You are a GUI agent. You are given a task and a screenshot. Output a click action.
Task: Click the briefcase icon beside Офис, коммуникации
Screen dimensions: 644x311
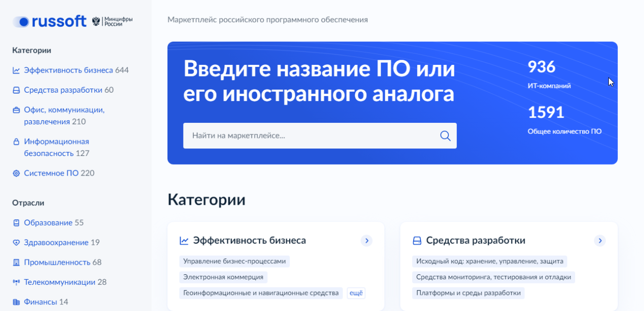tap(16, 110)
